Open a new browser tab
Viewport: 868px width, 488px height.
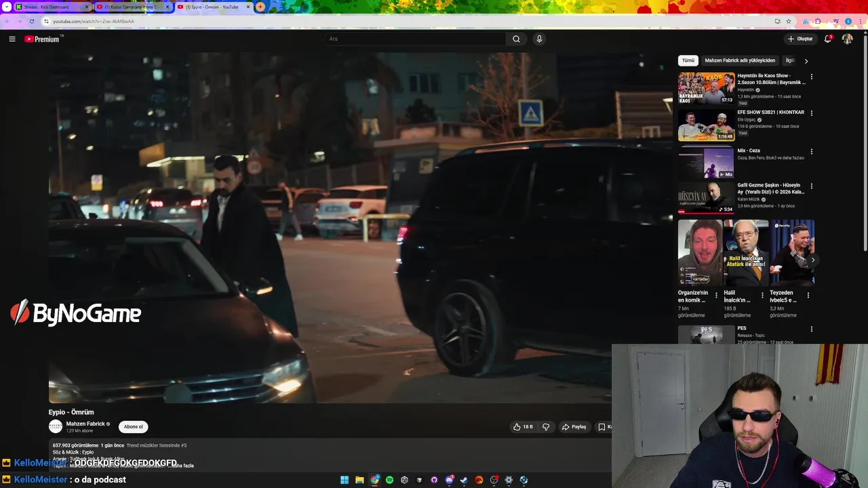coord(260,7)
